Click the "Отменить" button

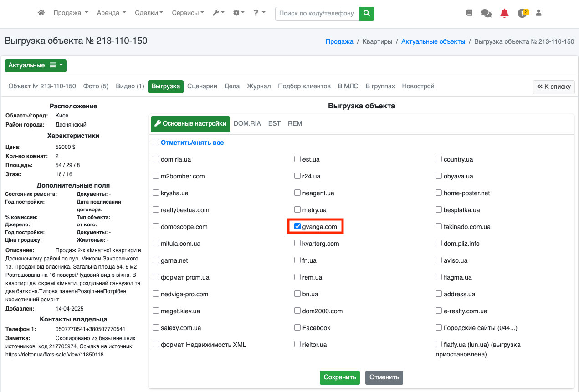click(x=384, y=377)
